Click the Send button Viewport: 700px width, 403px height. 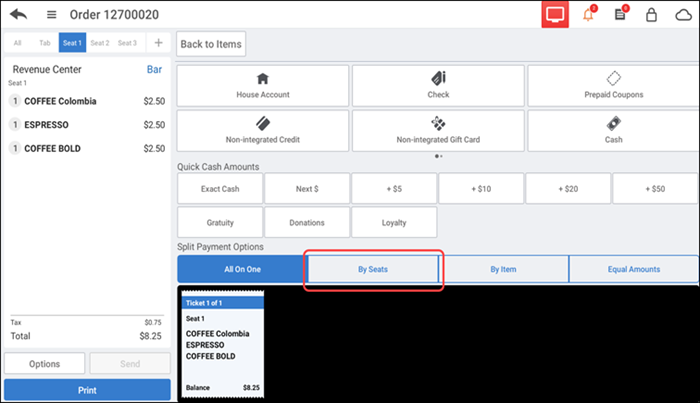[x=130, y=364]
